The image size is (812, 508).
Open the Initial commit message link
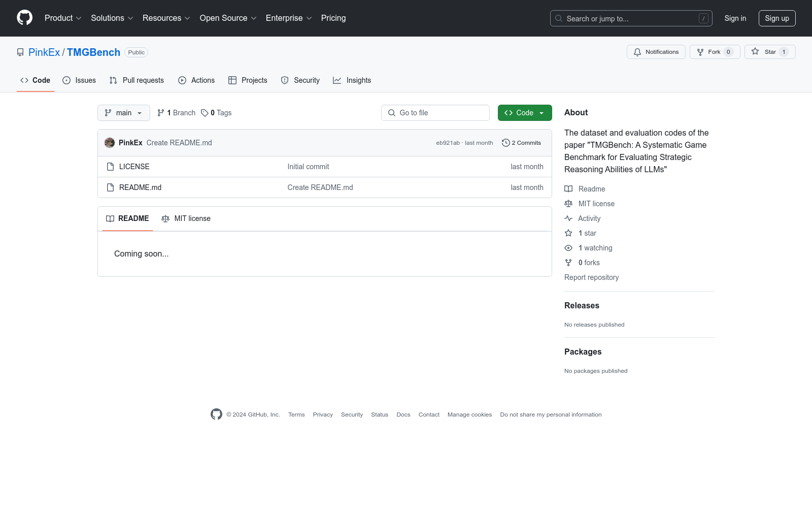(x=308, y=167)
